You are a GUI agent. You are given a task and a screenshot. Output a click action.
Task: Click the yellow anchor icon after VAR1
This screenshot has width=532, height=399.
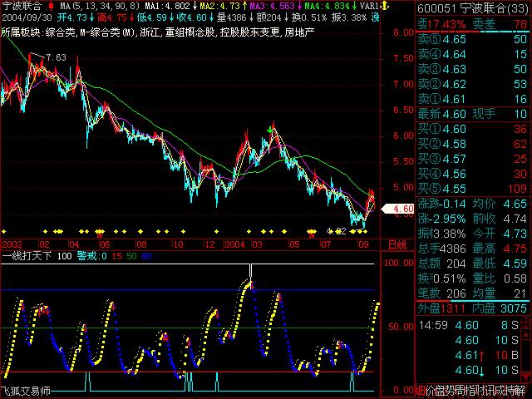click(x=384, y=6)
